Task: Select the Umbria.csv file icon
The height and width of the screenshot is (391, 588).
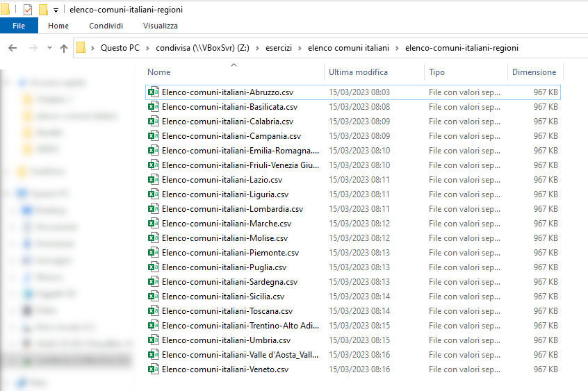Action: (153, 340)
